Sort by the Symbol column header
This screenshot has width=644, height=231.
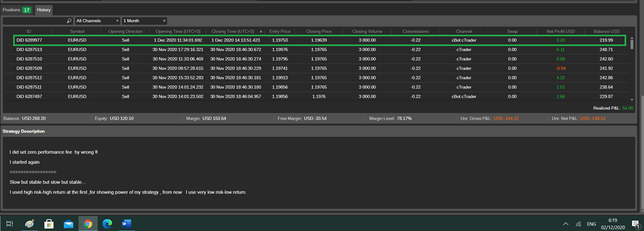77,31
